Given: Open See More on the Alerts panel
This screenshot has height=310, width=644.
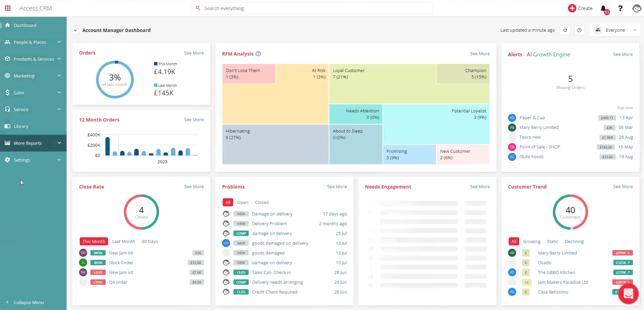Looking at the screenshot, I should (622, 54).
